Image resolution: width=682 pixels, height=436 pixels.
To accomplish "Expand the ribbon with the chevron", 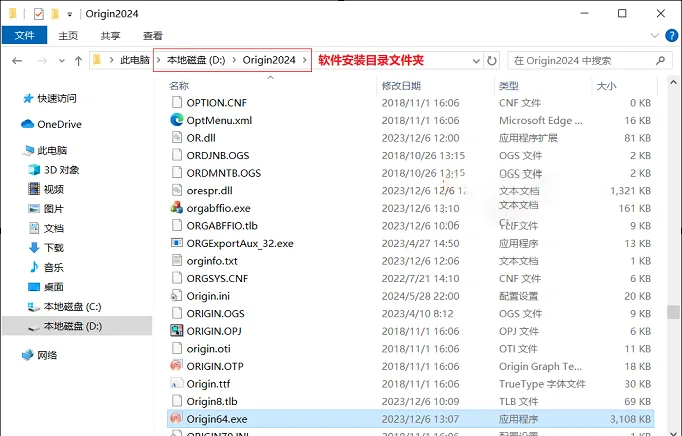I will pos(655,35).
